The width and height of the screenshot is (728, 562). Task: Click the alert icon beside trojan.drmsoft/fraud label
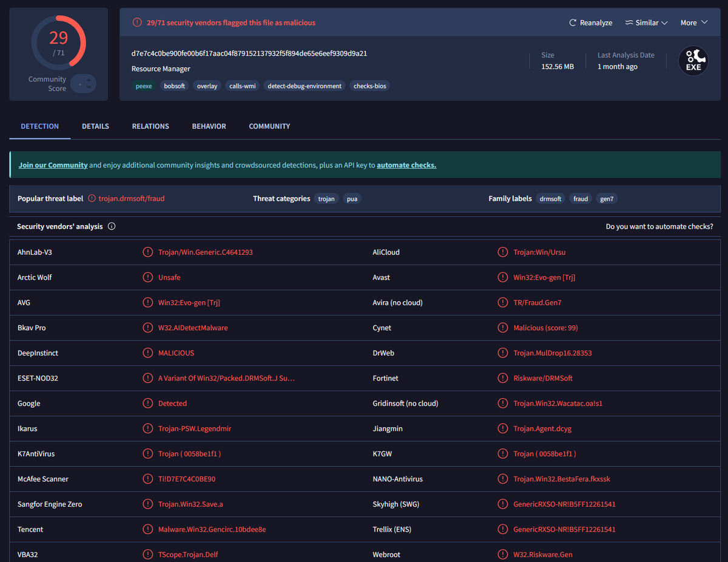[x=92, y=198]
